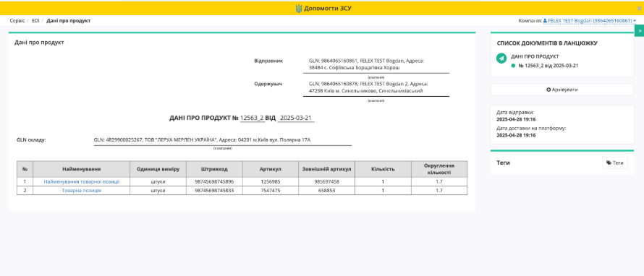Close the yellow Допомогти ЗСУ banner

pyautogui.click(x=639, y=8)
